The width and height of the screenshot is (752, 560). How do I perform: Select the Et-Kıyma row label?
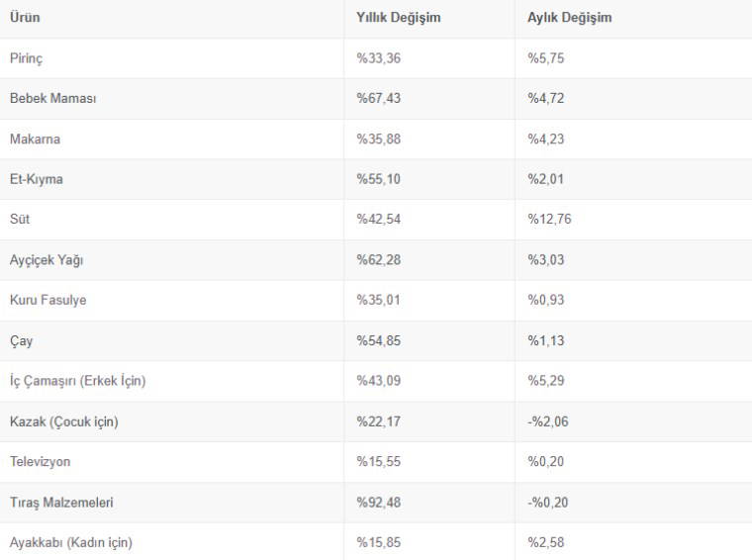coord(37,179)
